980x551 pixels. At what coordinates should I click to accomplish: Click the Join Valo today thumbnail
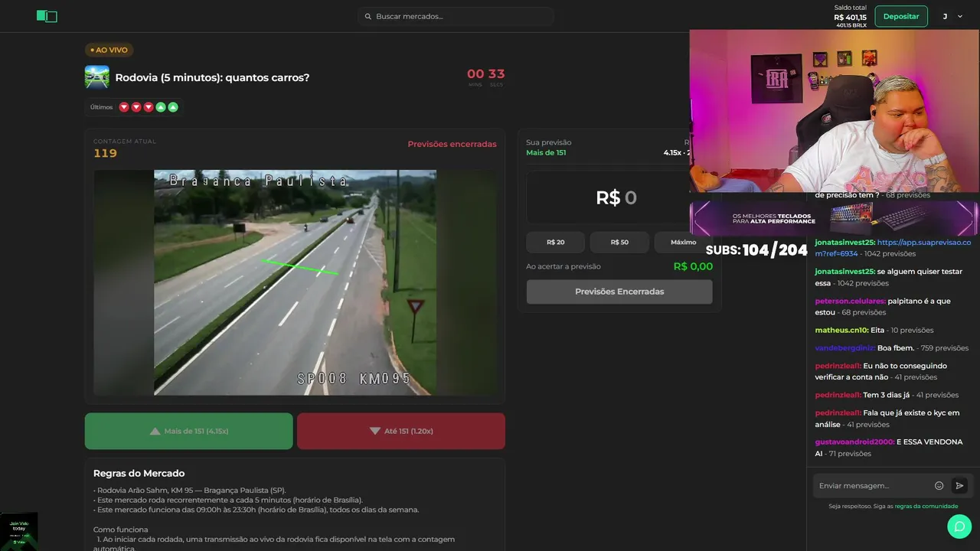point(18,531)
